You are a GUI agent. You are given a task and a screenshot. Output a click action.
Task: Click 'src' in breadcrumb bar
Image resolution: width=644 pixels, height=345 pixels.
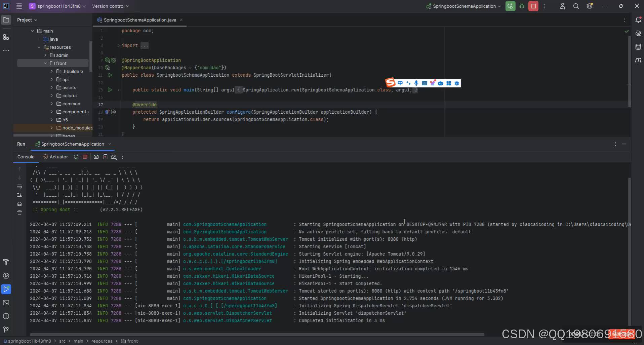tap(62, 341)
